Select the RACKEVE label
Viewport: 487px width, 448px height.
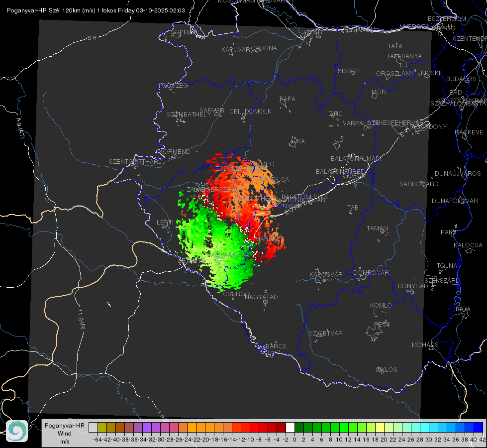coord(469,132)
